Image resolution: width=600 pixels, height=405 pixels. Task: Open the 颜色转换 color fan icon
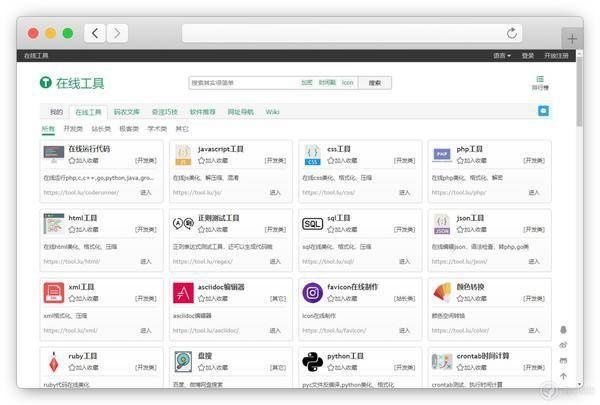(x=442, y=292)
